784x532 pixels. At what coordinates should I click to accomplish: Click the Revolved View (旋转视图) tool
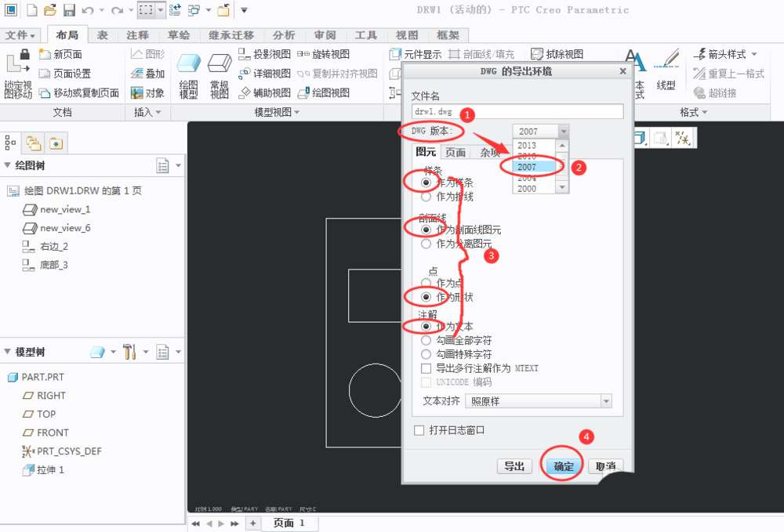(324, 54)
